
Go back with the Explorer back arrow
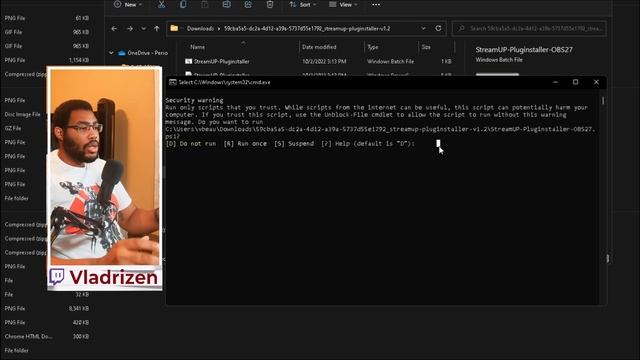click(x=114, y=29)
